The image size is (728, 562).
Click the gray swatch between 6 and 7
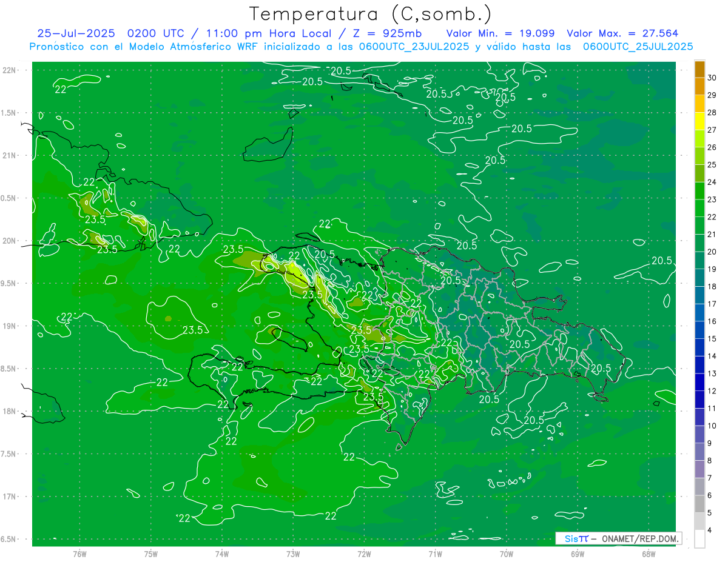(x=699, y=487)
